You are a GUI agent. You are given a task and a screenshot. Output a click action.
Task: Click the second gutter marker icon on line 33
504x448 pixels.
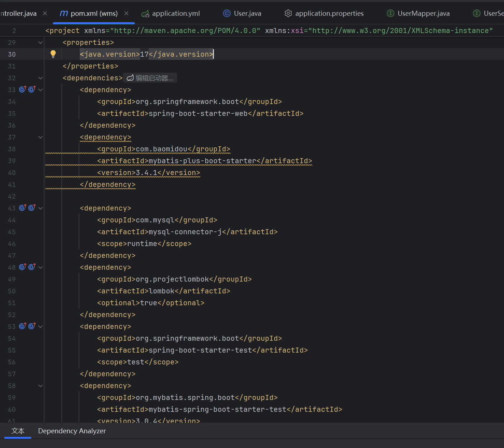pyautogui.click(x=32, y=89)
